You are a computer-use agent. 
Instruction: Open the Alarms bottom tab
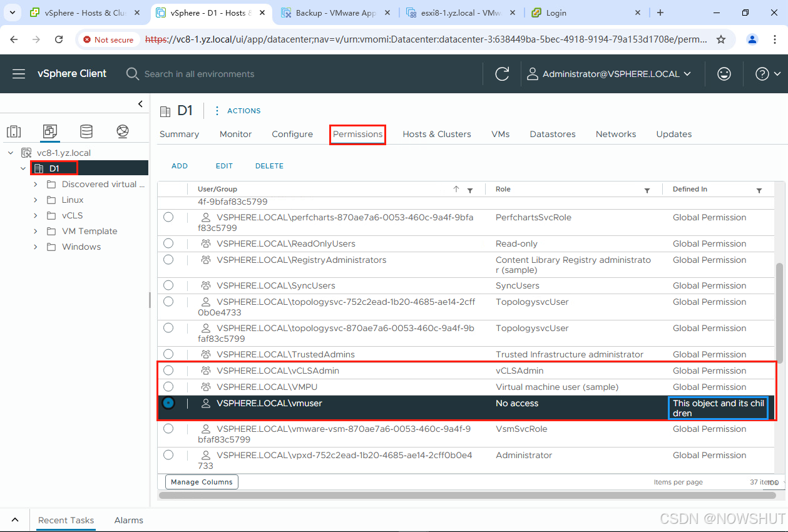point(129,520)
